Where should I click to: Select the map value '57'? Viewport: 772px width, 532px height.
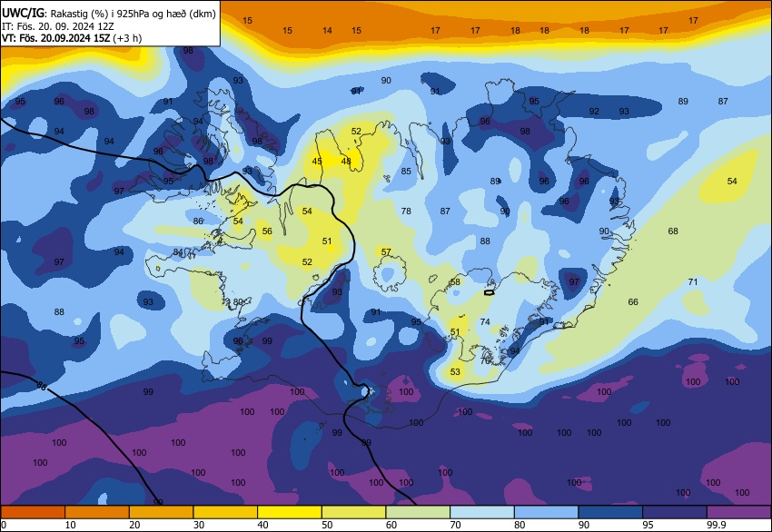point(386,252)
